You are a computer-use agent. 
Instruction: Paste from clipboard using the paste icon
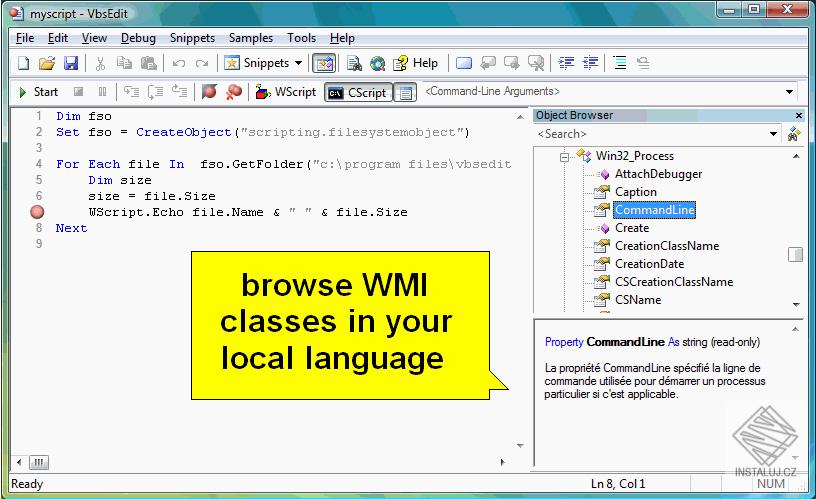coord(149,63)
